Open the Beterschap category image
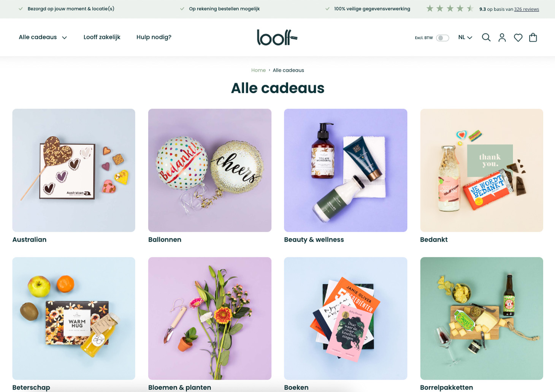This screenshot has width=555, height=392. click(74, 318)
